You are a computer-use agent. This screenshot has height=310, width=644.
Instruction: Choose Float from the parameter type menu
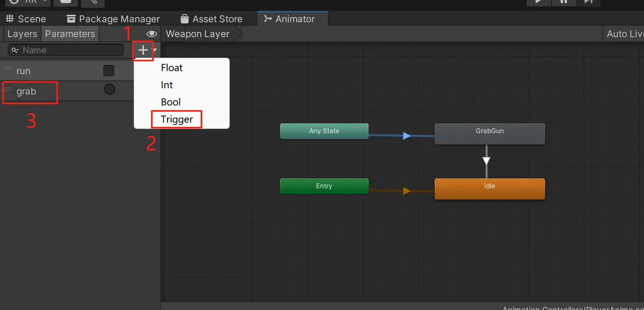[172, 68]
